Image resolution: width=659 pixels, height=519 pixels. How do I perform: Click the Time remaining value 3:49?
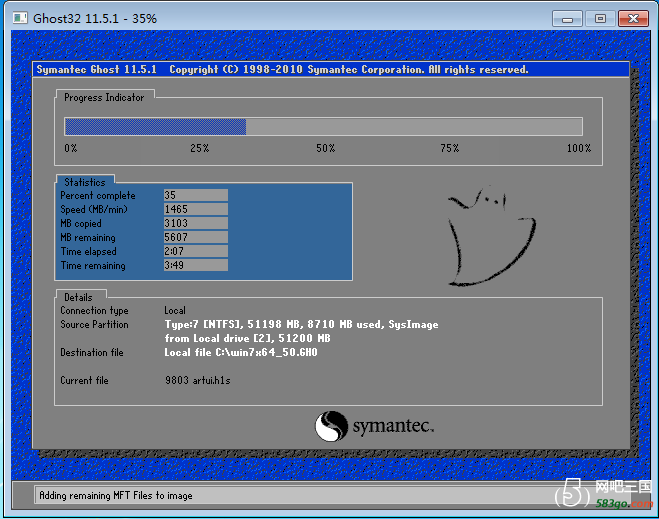tap(196, 265)
